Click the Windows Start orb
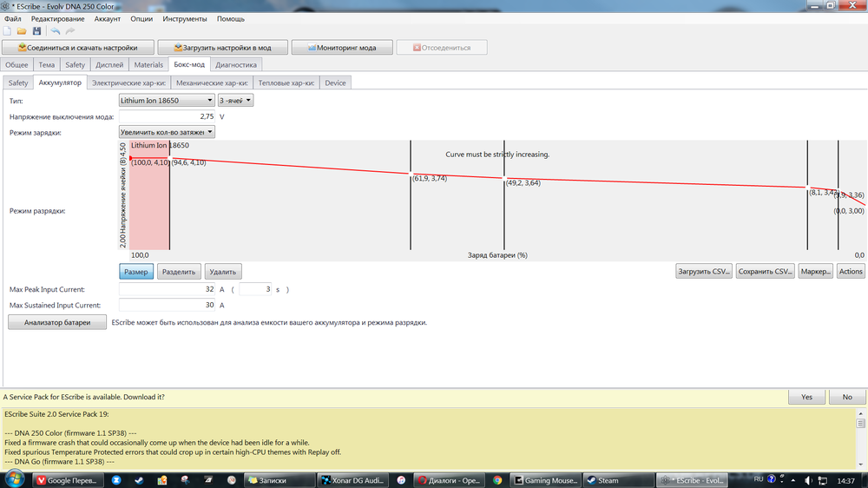The image size is (868, 488). 15,479
